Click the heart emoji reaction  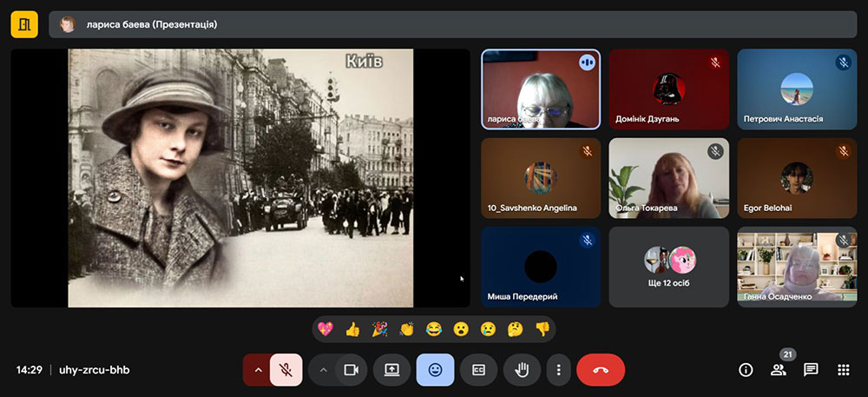(x=325, y=329)
